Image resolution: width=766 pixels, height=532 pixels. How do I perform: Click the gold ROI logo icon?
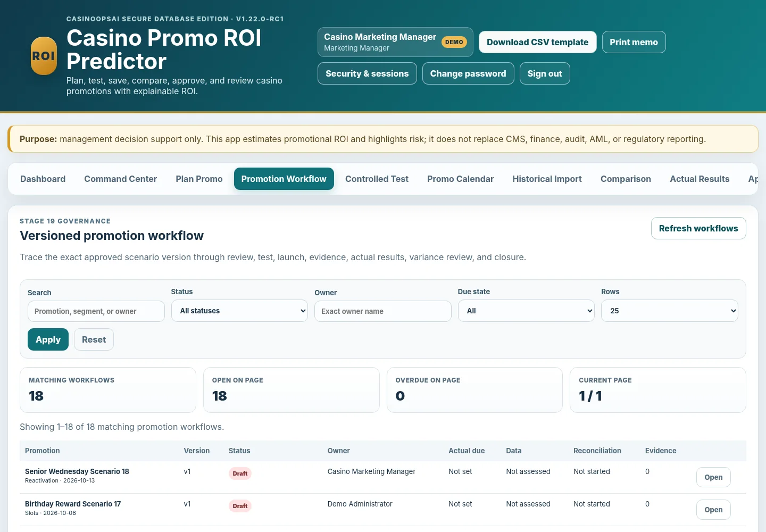point(44,56)
